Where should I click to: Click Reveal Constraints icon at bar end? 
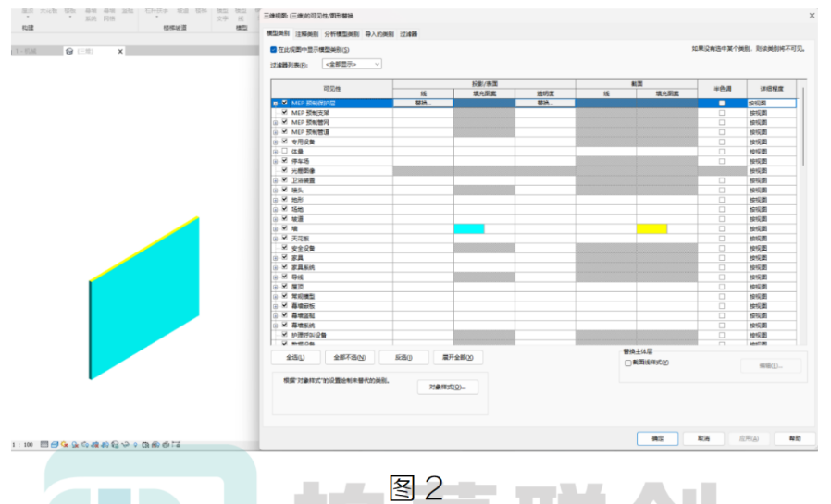tap(176, 444)
